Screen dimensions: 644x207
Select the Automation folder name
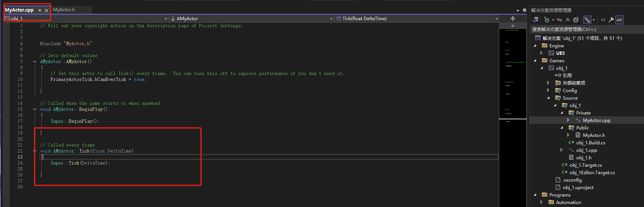(x=568, y=202)
